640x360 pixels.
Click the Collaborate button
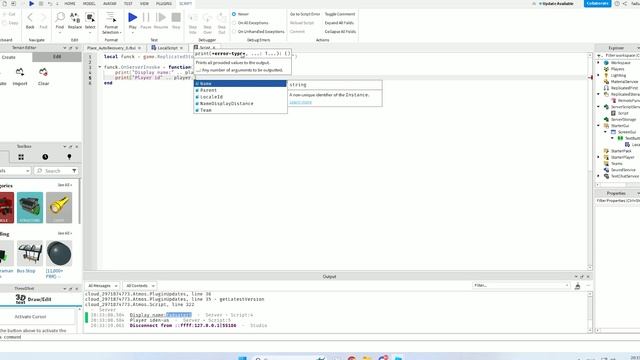coord(598,3)
